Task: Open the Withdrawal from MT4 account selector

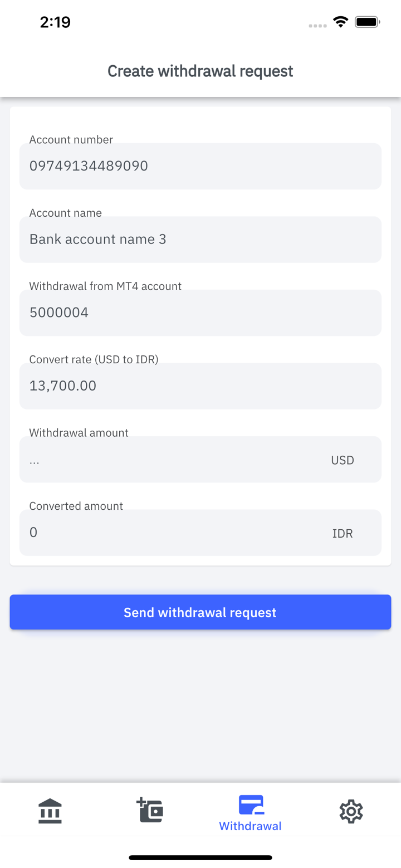Action: 200,313
